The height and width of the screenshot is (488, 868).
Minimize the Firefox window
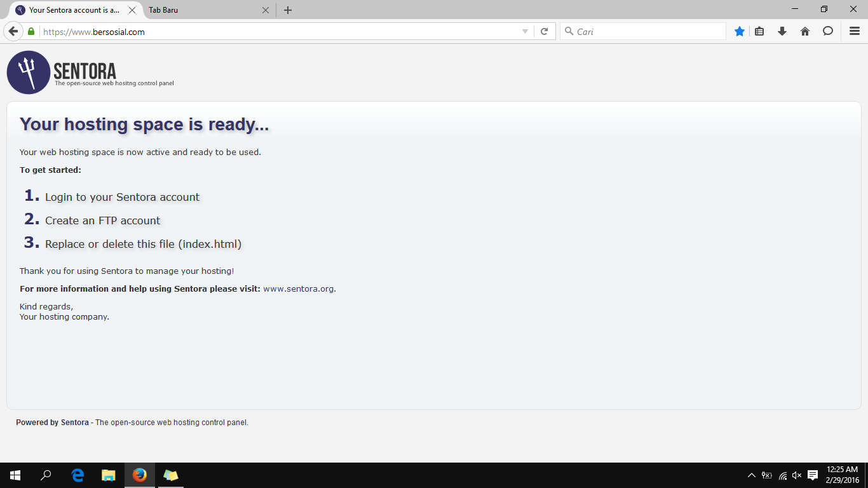coord(795,9)
